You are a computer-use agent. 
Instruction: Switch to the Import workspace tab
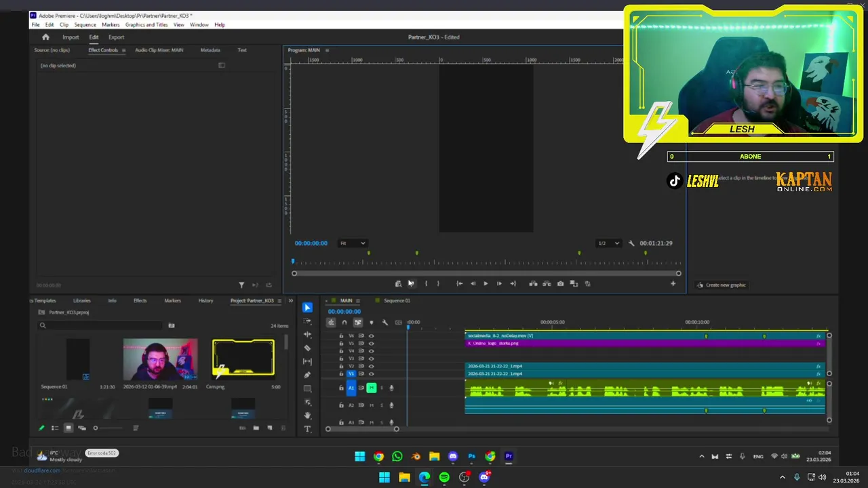tap(71, 37)
